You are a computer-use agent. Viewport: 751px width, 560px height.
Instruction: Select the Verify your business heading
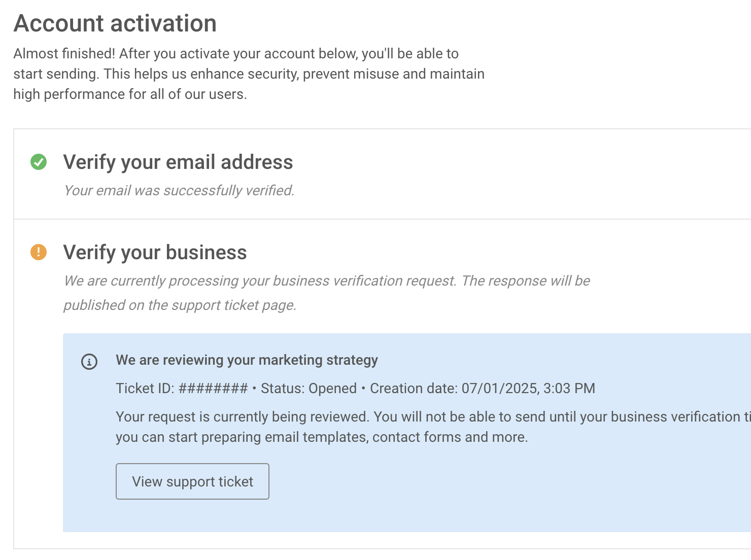[x=155, y=253]
